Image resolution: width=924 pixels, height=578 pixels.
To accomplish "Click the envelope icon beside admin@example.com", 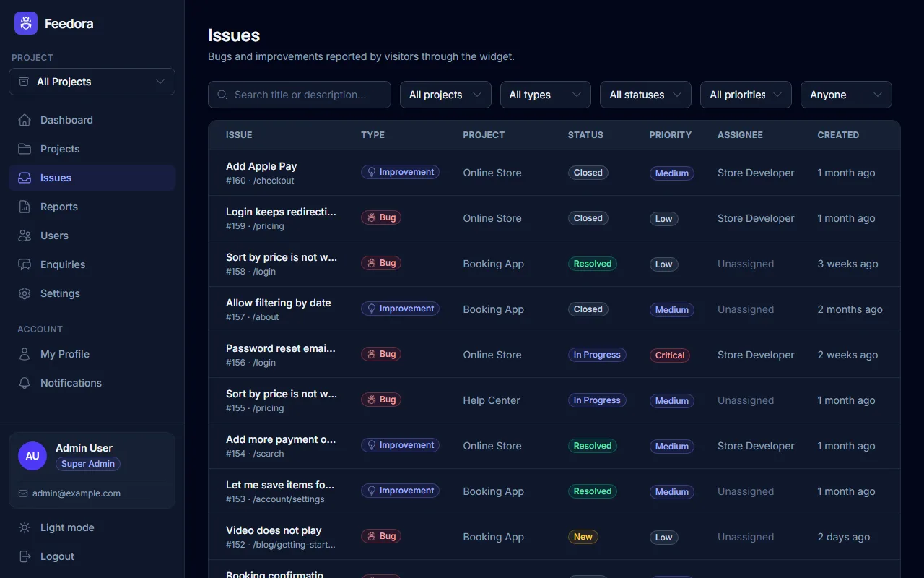I will [23, 493].
